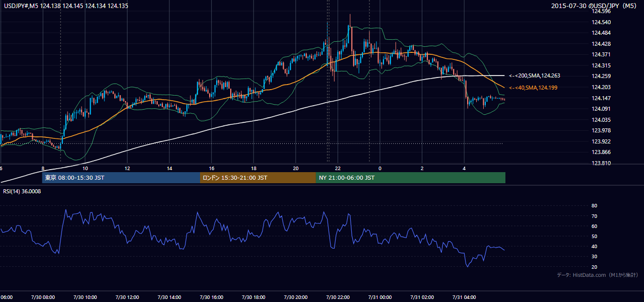Click the '7/30 14:00' bottom time label

point(169,297)
